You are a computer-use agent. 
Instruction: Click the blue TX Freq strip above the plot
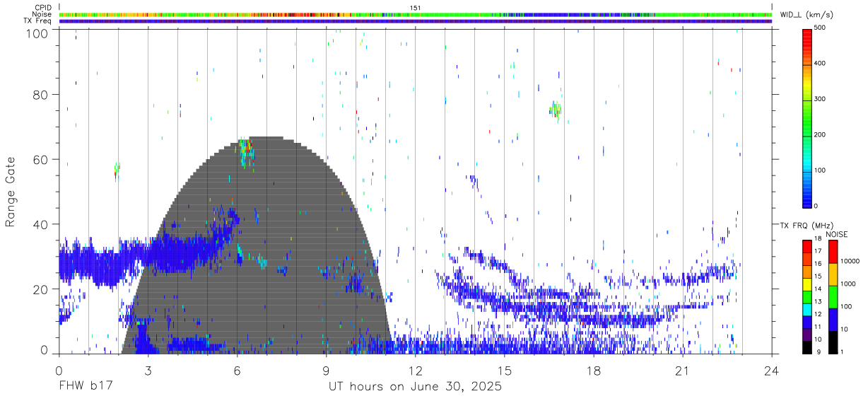click(x=416, y=21)
